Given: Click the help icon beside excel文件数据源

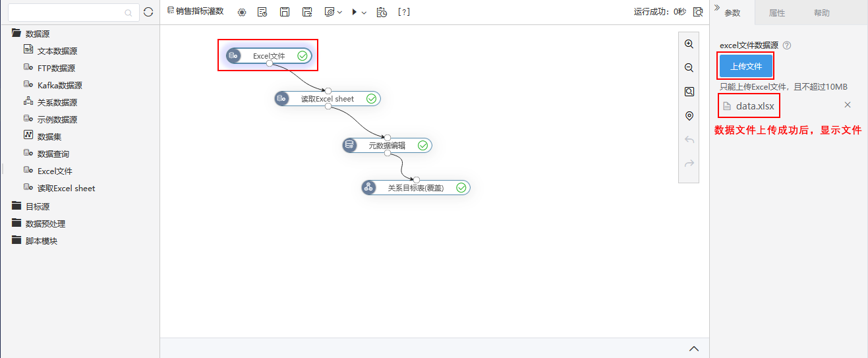Looking at the screenshot, I should [x=787, y=45].
